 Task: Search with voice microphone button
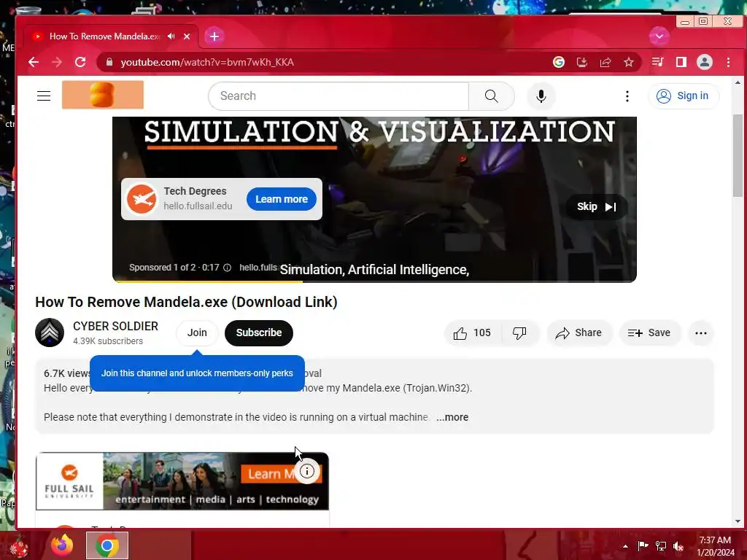pos(541,96)
